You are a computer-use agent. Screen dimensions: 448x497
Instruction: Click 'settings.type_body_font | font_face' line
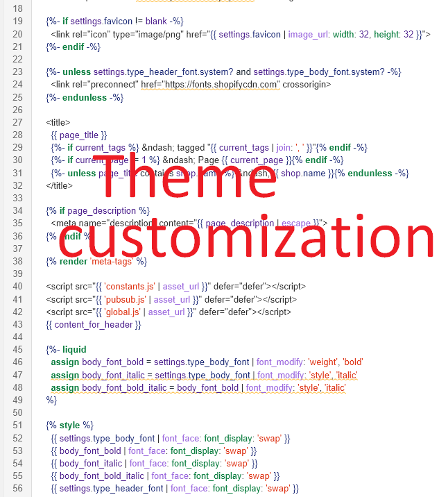(x=171, y=439)
